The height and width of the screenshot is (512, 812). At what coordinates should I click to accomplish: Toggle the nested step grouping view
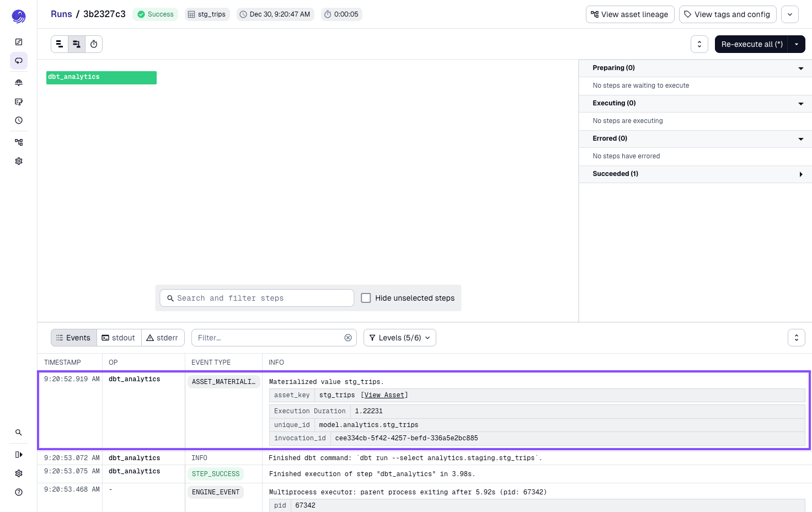click(x=77, y=44)
